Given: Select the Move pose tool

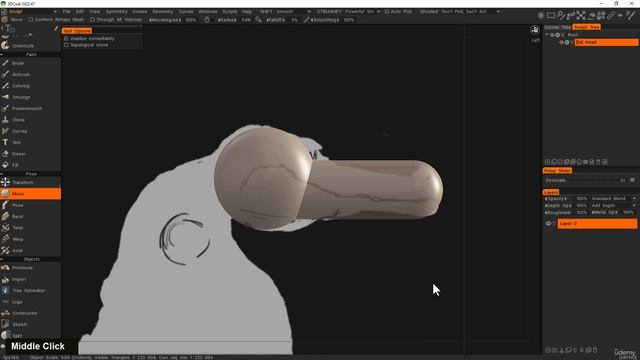Looking at the screenshot, I should (31, 193).
